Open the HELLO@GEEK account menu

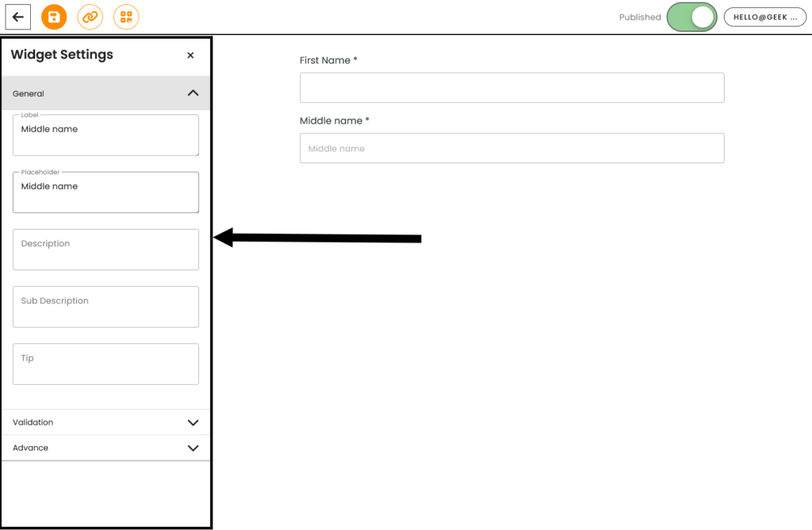[764, 17]
